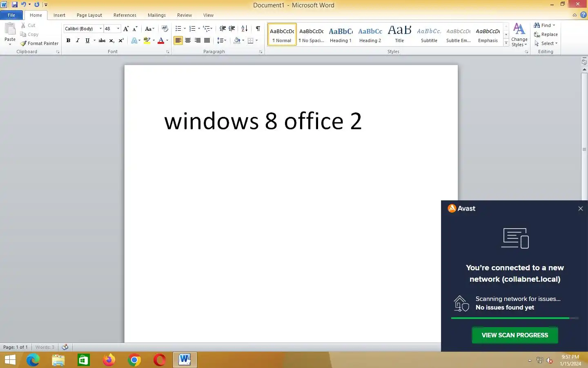Image resolution: width=588 pixels, height=368 pixels.
Task: Switch to the References tab
Action: (125, 15)
